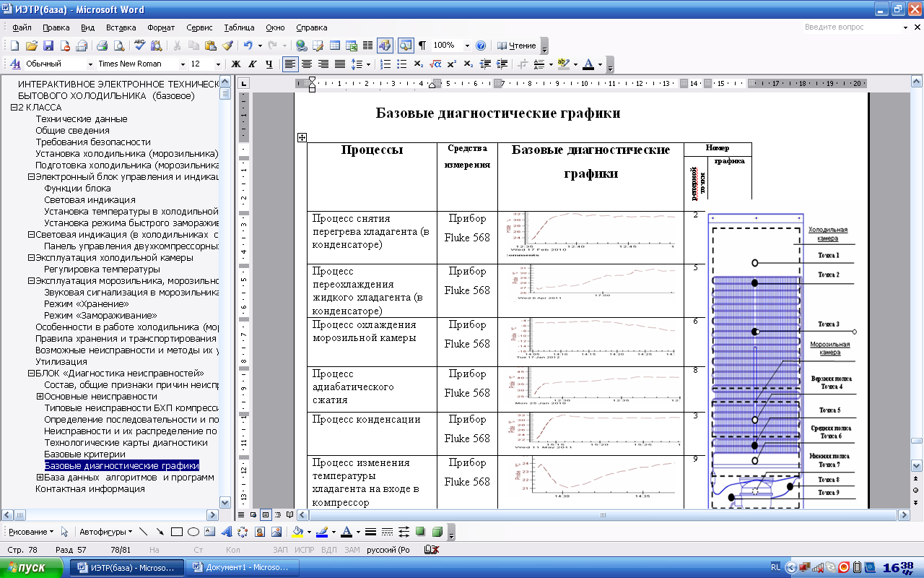Click the Insert Table icon
The image size is (924, 578).
tap(335, 46)
